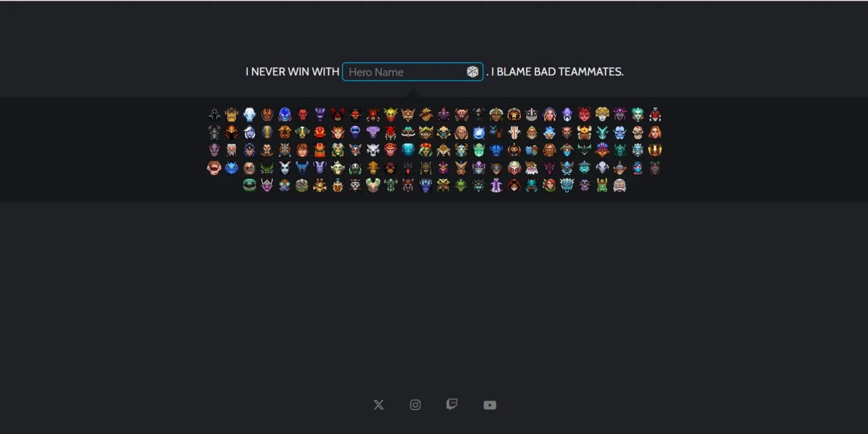Open the Twitch social link
Image resolution: width=868 pixels, height=434 pixels.
pyautogui.click(x=452, y=405)
